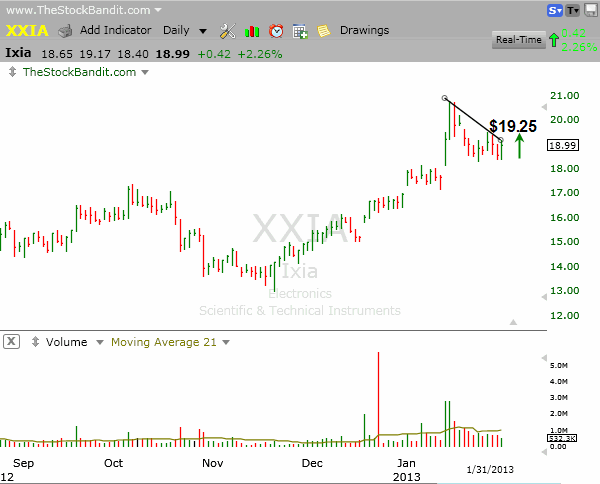This screenshot has width=600, height=484.
Task: Click the printer icon next to XXIA
Action: pos(65,31)
